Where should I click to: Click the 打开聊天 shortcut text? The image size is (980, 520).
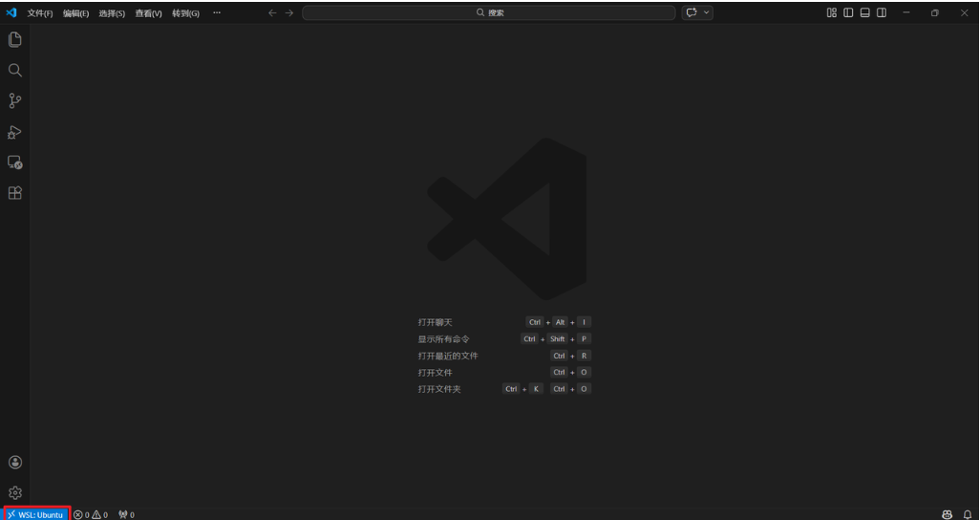click(x=435, y=322)
